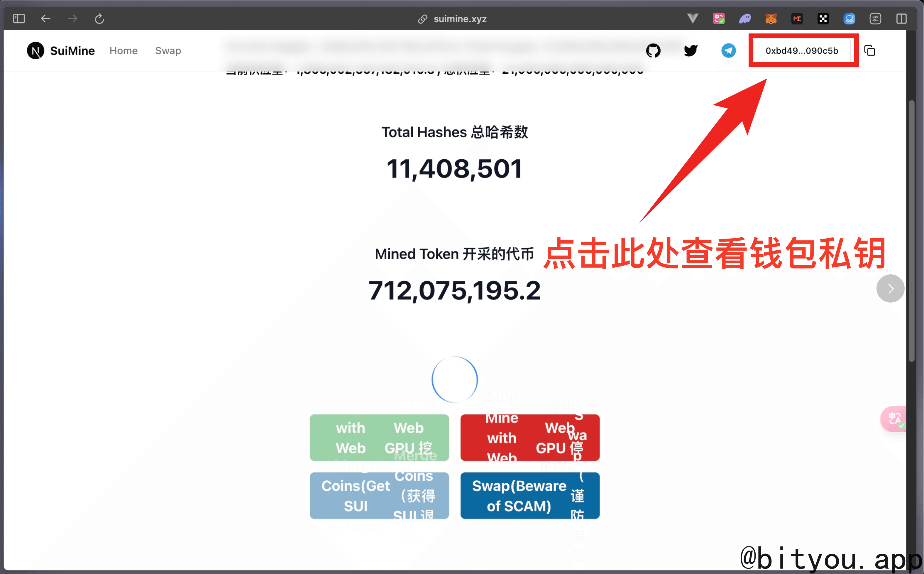Open the OKX wallet extension

pos(823,18)
